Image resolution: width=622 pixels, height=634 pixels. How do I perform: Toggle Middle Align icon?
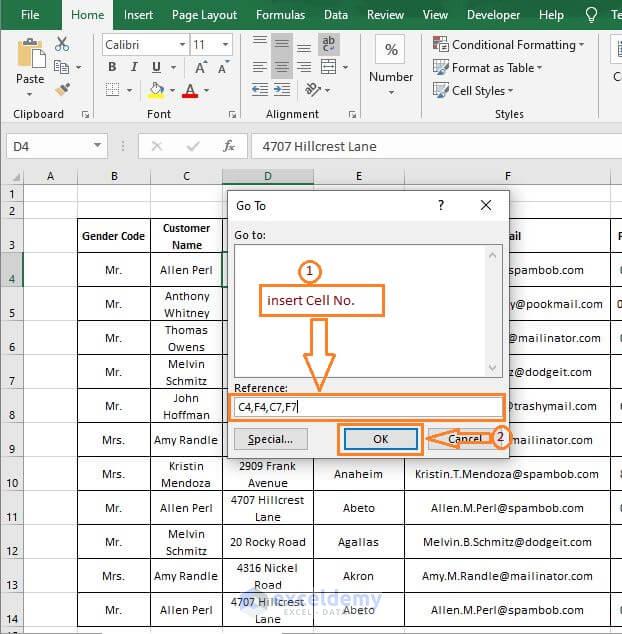click(282, 44)
